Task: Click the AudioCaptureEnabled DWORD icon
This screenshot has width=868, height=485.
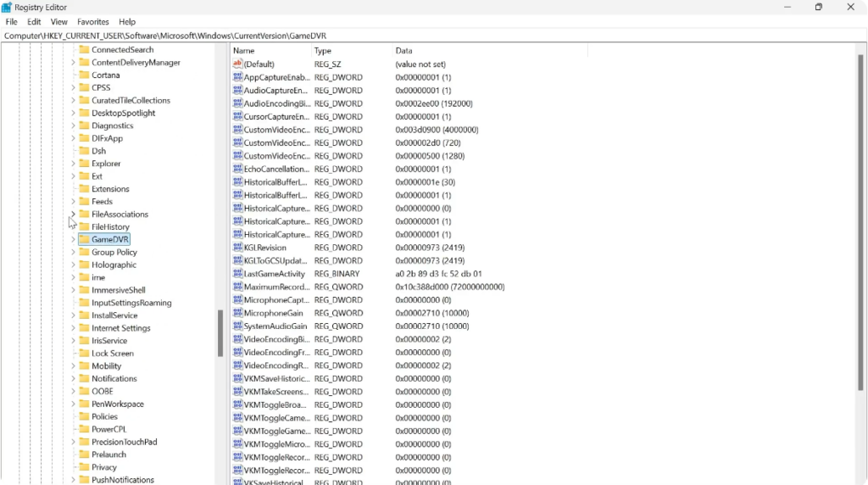Action: click(x=237, y=90)
